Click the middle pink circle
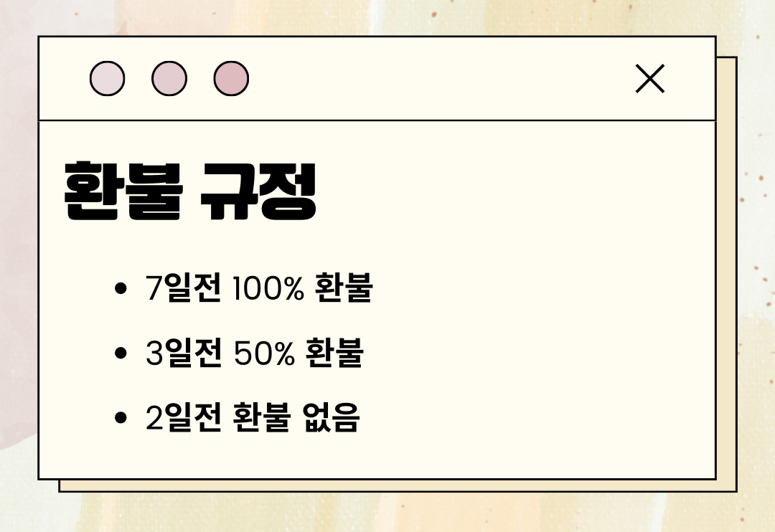Viewport: 775px width, 532px height. 169,79
